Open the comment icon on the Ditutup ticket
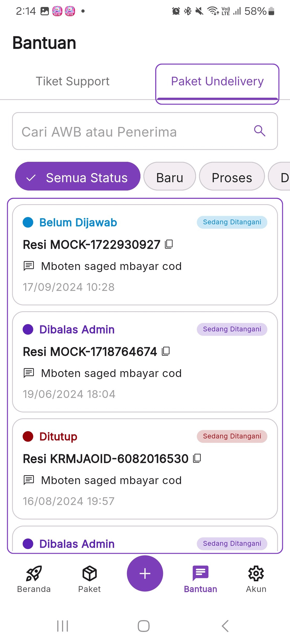 [x=29, y=480]
